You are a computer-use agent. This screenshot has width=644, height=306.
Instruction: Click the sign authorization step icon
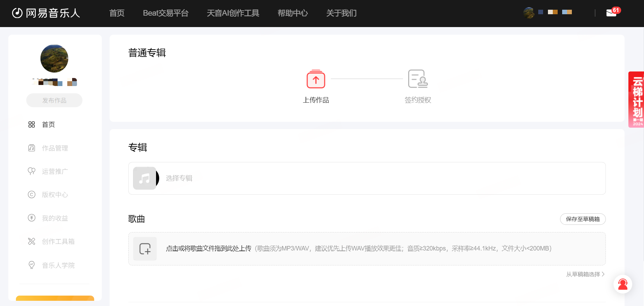click(418, 79)
